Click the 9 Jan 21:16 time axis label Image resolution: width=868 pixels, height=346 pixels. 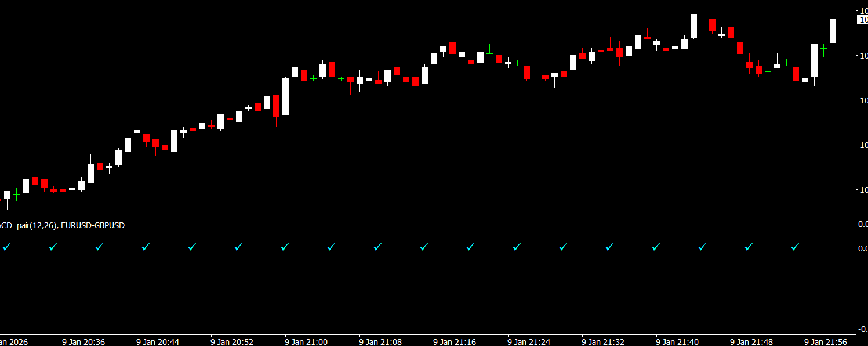(x=455, y=341)
